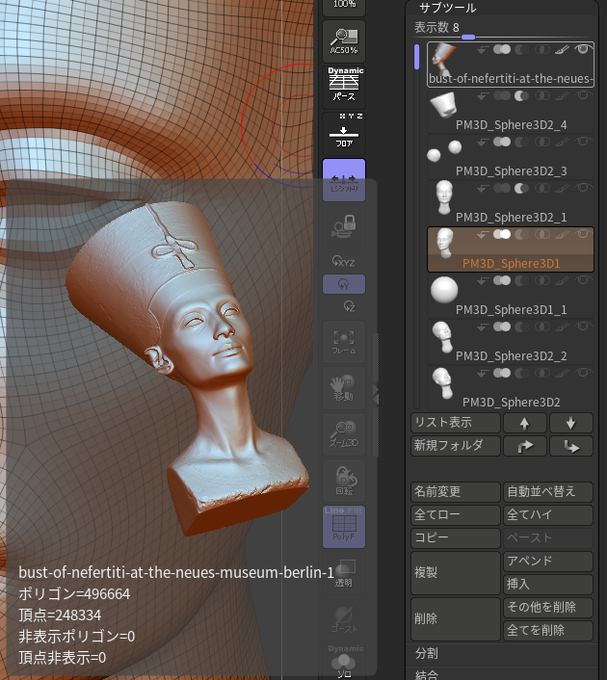Select the bust-of-nefertiti subtool thumbnail
607x680 pixels.
click(444, 57)
